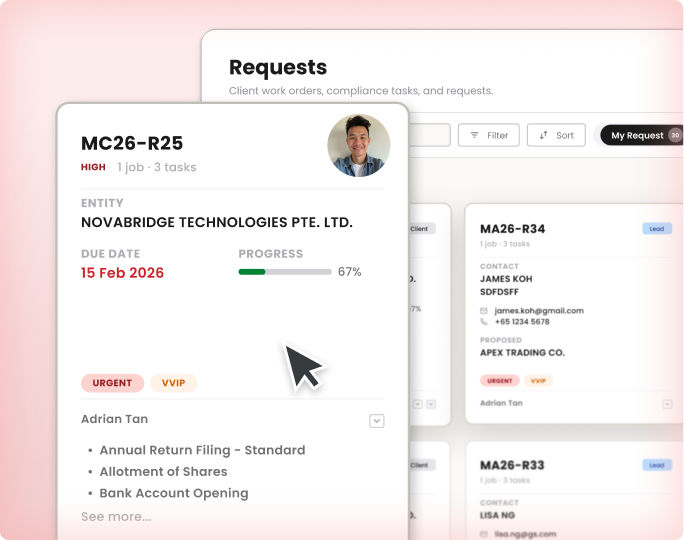Select the My Request tab
Viewport: 684px width, 540px height.
tap(641, 135)
